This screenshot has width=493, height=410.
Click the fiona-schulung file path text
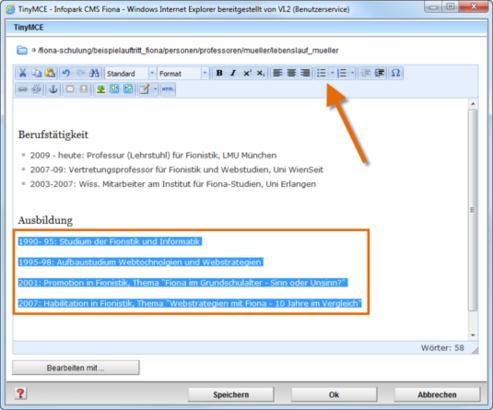pos(188,51)
